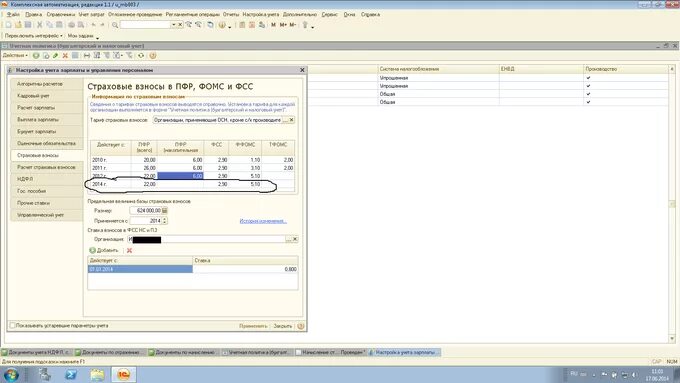Open История изменения link

click(x=263, y=221)
